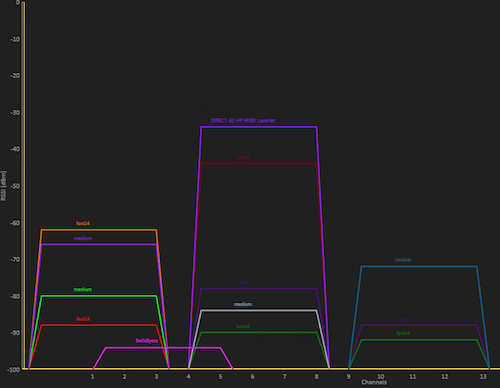Viewport: 500px width, 388px height.
Task: Click the purple medium label below orange fast24
Action: click(83, 238)
